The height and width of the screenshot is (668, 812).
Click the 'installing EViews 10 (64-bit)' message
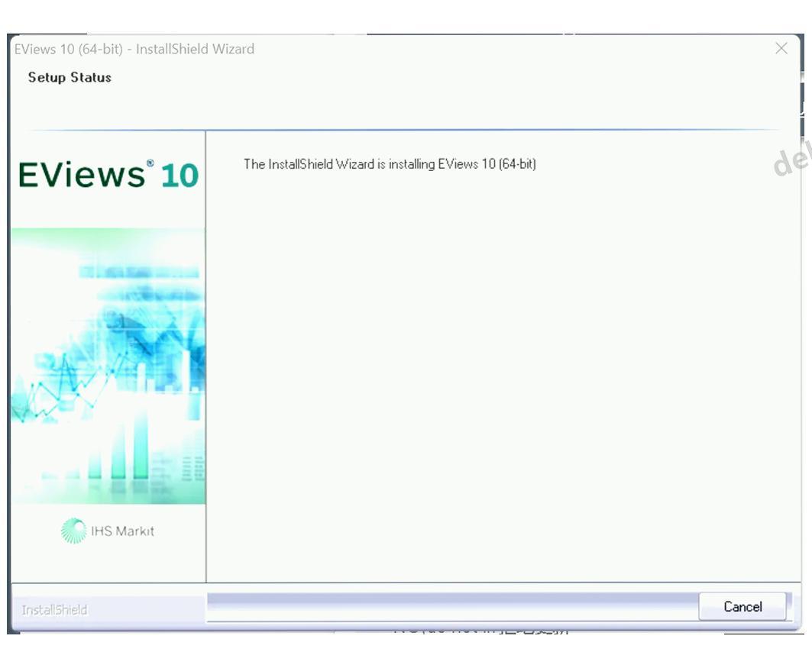pos(390,164)
